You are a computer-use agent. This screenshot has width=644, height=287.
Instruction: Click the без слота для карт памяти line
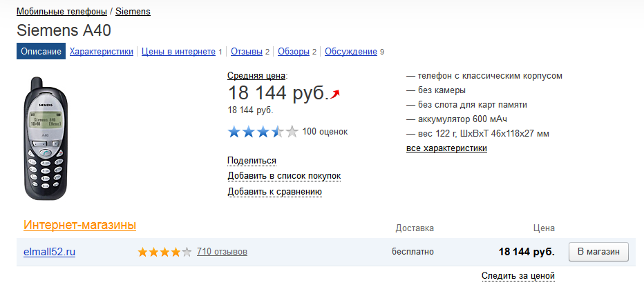click(x=466, y=105)
